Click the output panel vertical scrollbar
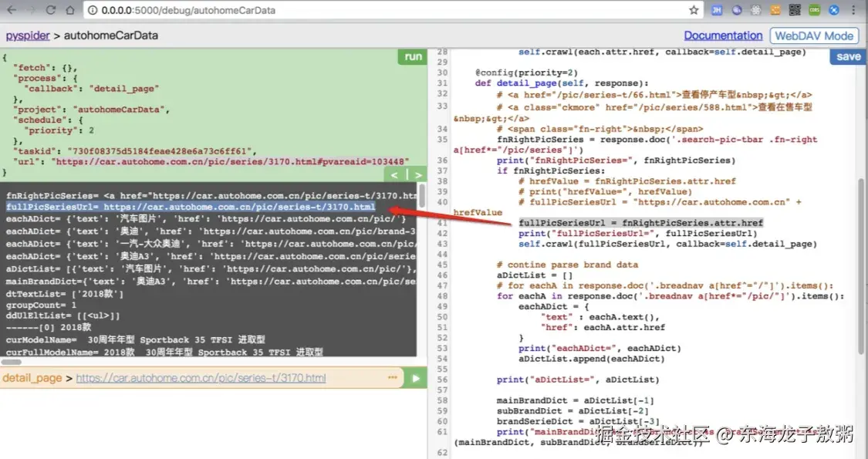 point(422,197)
